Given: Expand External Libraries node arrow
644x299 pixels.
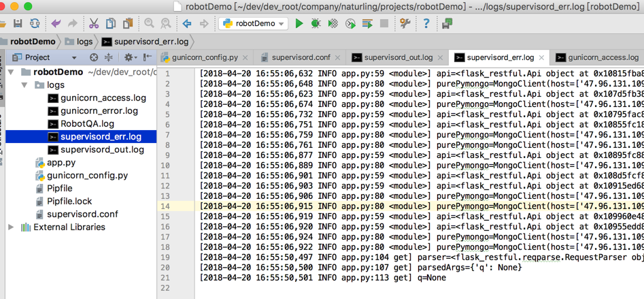Looking at the screenshot, I should (11, 227).
